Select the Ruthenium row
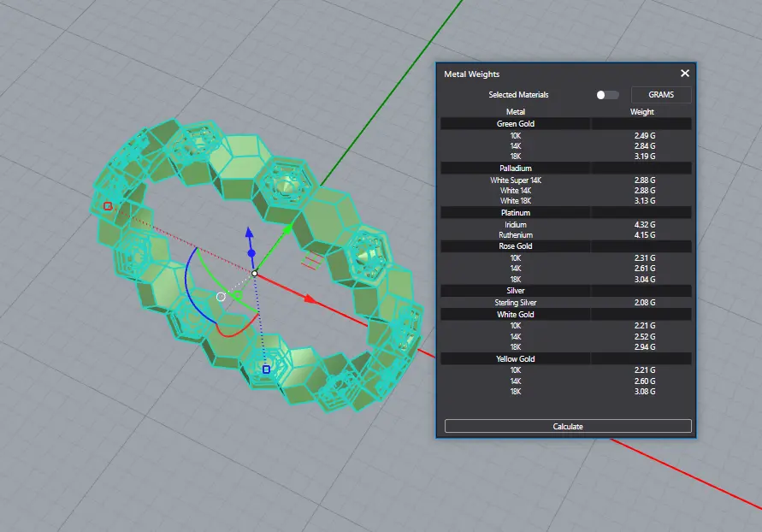 coord(566,235)
